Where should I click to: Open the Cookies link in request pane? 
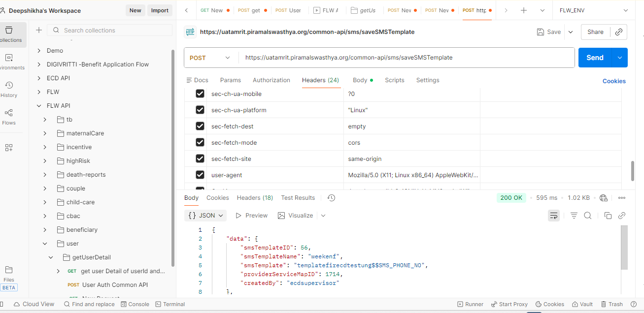click(x=614, y=81)
